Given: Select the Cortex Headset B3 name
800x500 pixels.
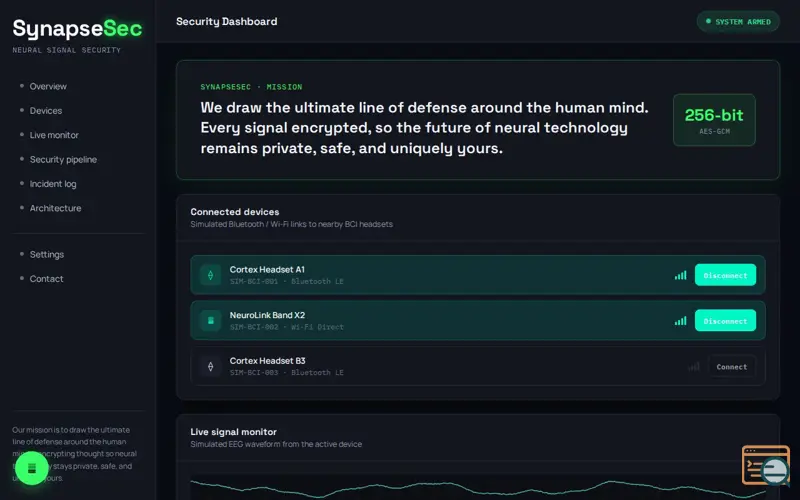Looking at the screenshot, I should [x=267, y=361].
